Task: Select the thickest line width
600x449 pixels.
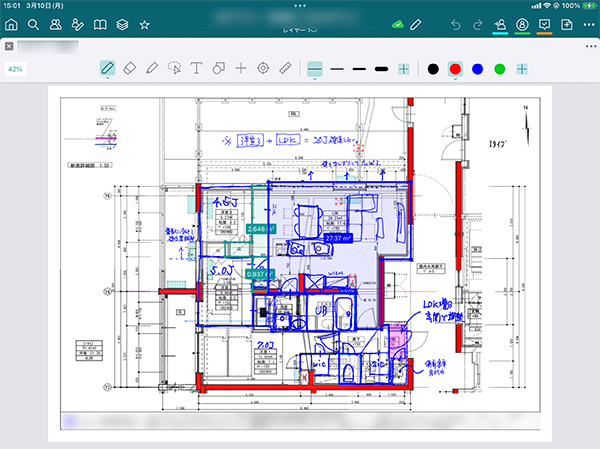Action: 381,69
